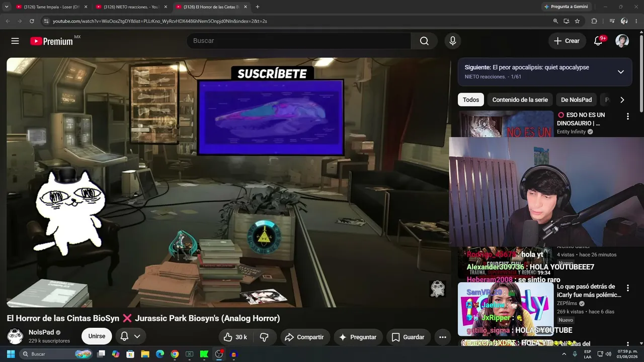Click 'Pregunta a Gemini' button
The height and width of the screenshot is (362, 644).
(x=565, y=7)
